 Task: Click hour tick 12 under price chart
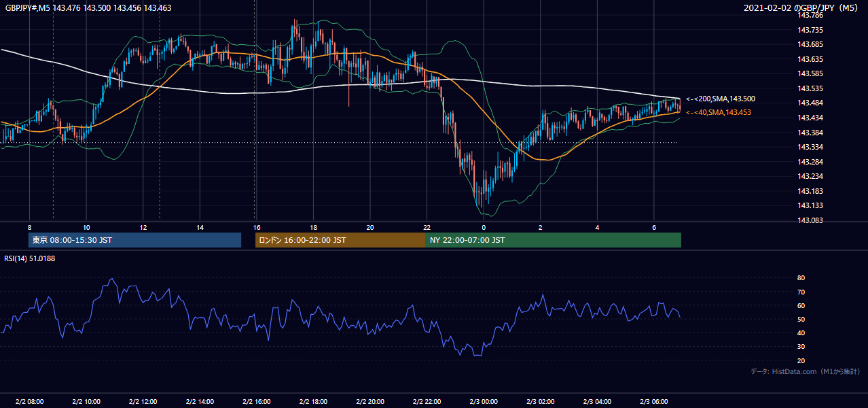tap(143, 227)
